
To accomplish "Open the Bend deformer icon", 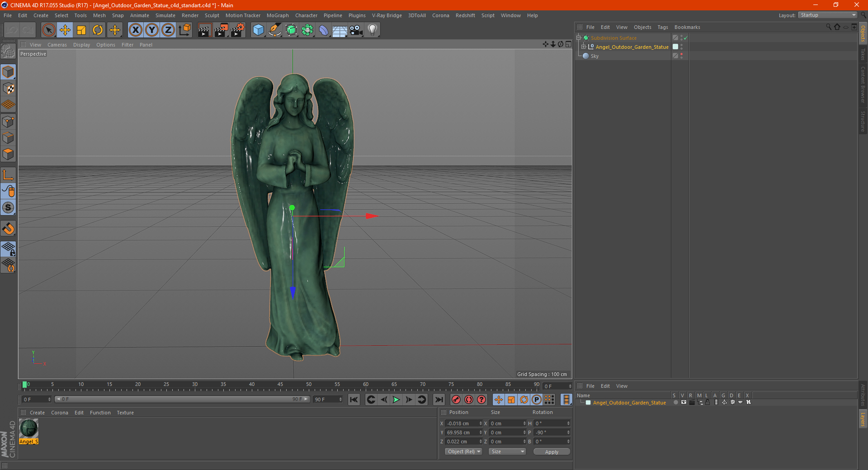I will (324, 30).
